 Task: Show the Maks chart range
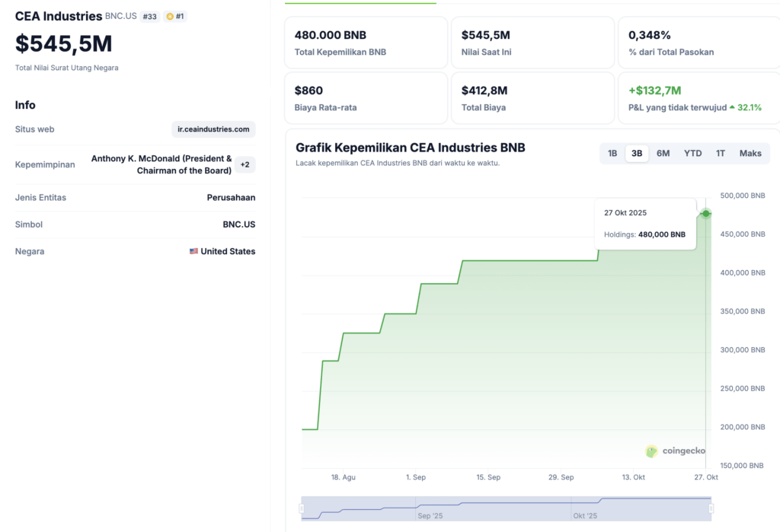pyautogui.click(x=750, y=153)
